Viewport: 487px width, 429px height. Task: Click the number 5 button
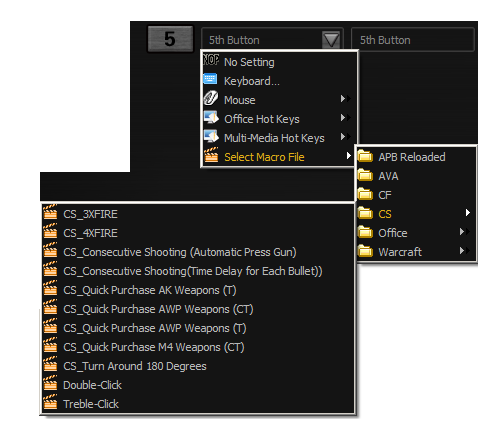click(x=170, y=39)
